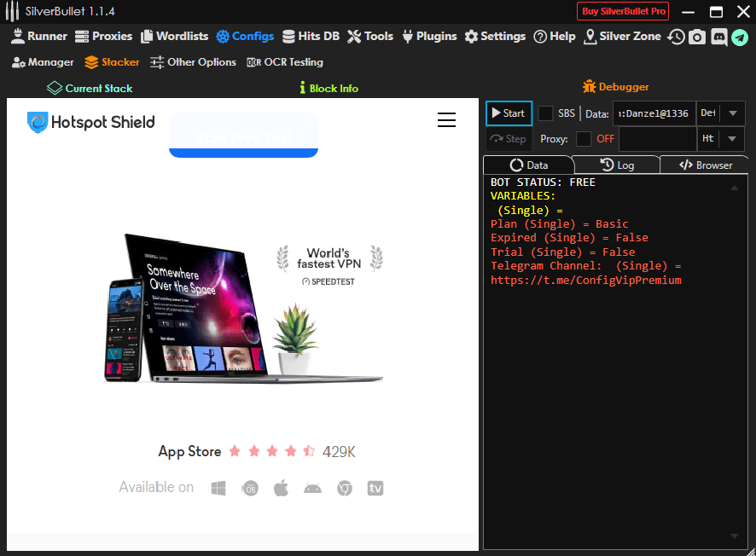Click the App Store rating text
The width and height of the screenshot is (756, 556).
pos(189,451)
